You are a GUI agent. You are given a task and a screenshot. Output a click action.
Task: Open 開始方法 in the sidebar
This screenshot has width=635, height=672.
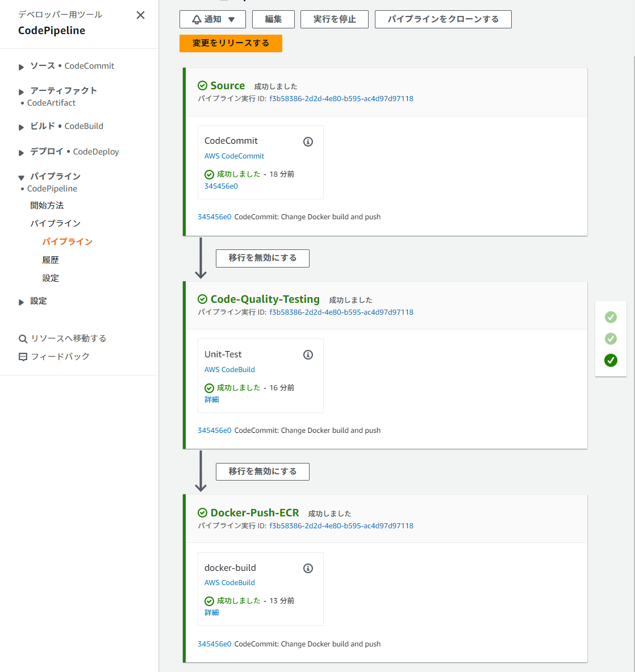(x=47, y=205)
